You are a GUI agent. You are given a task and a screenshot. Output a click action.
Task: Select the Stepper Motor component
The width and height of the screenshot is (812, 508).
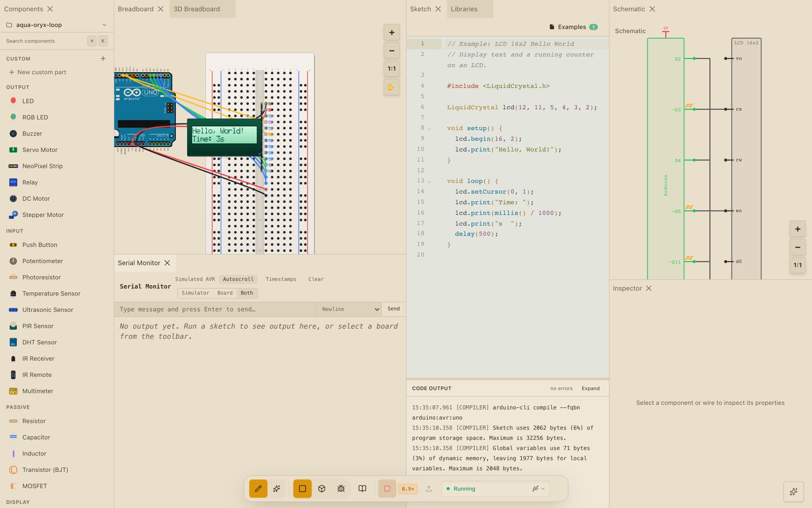tap(57, 215)
